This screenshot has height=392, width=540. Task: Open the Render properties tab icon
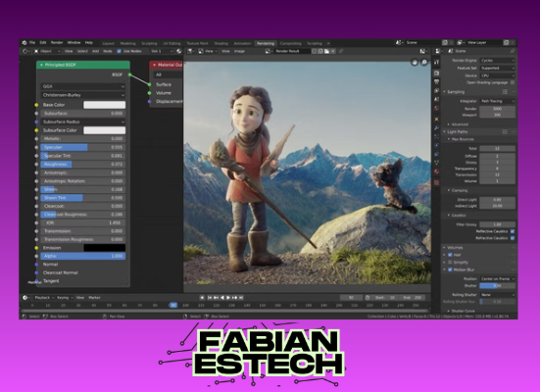coord(437,73)
